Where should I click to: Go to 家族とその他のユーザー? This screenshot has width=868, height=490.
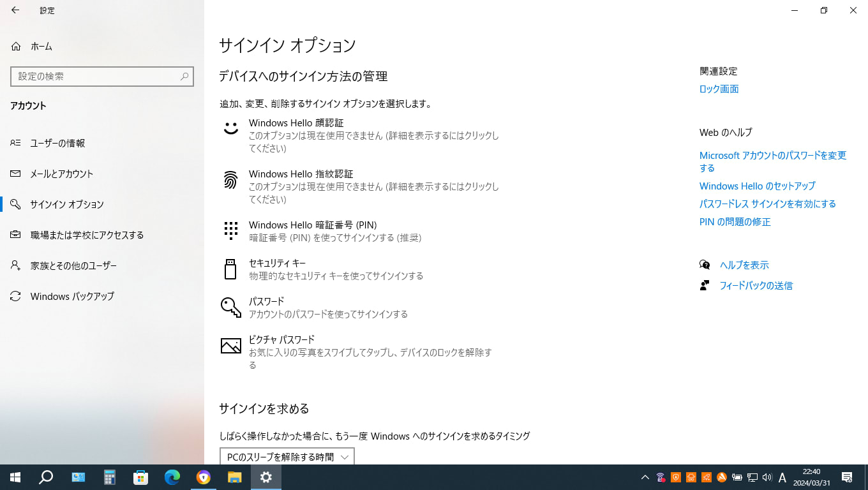click(x=102, y=265)
